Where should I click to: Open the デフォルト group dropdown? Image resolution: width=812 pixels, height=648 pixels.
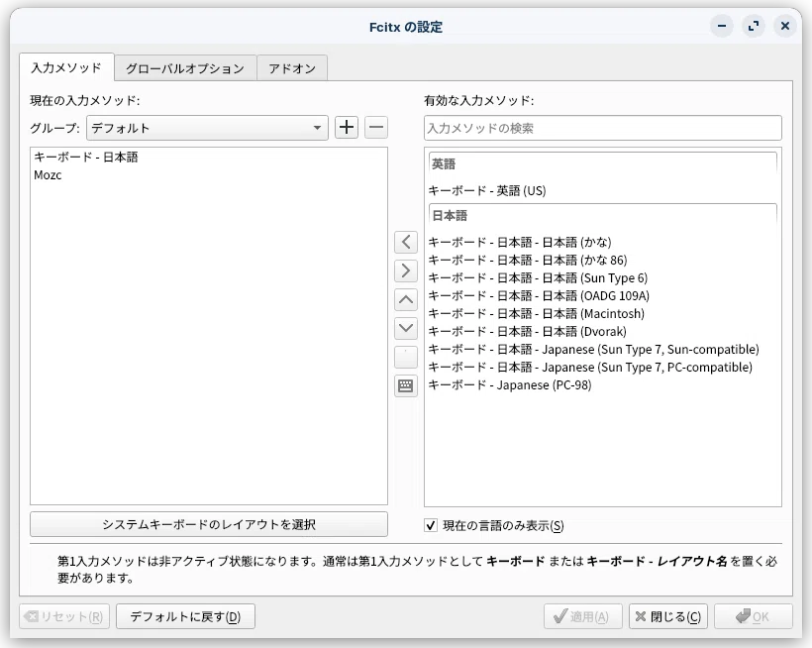207,128
